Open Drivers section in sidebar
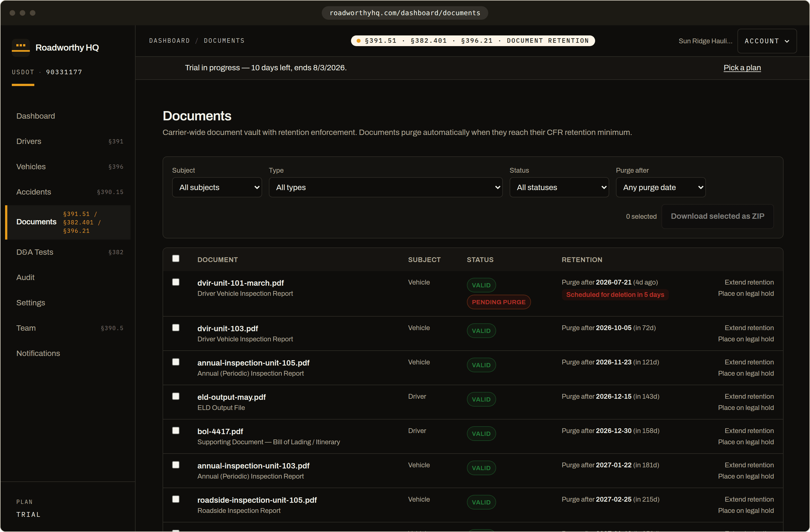This screenshot has width=810, height=532. pyautogui.click(x=68, y=141)
